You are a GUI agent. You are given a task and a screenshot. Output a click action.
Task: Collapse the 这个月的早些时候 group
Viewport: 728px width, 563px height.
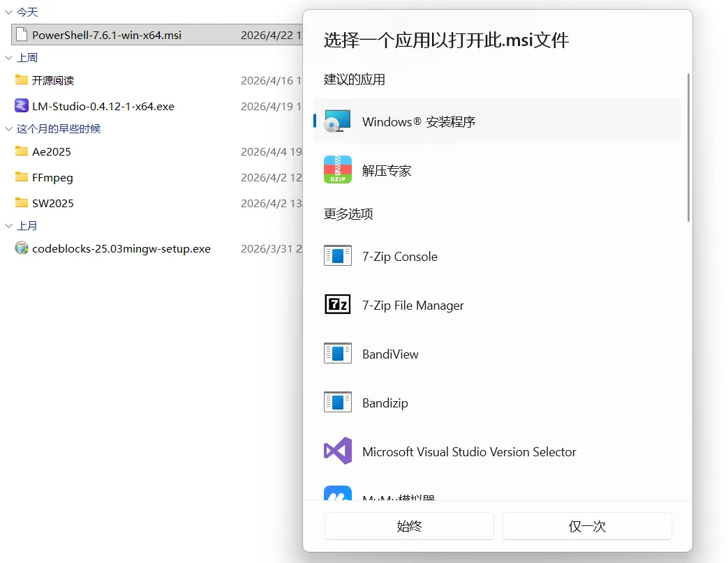[x=8, y=129]
